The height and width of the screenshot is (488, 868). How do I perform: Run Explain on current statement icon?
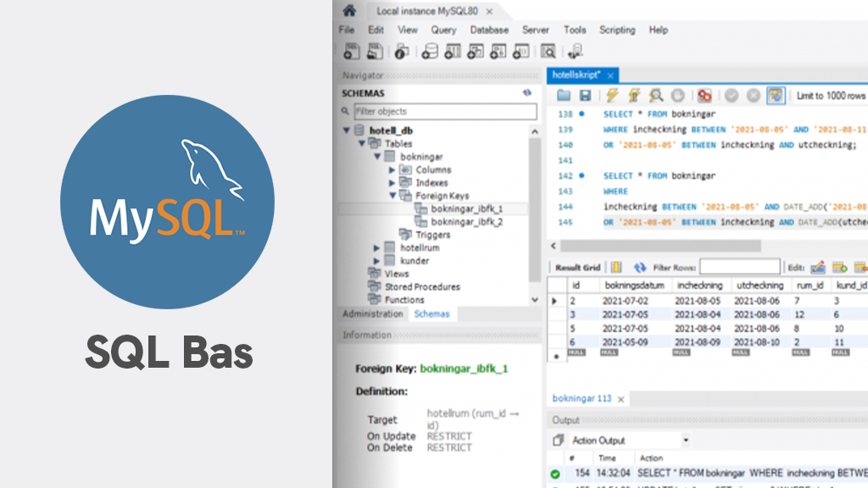coord(656,95)
